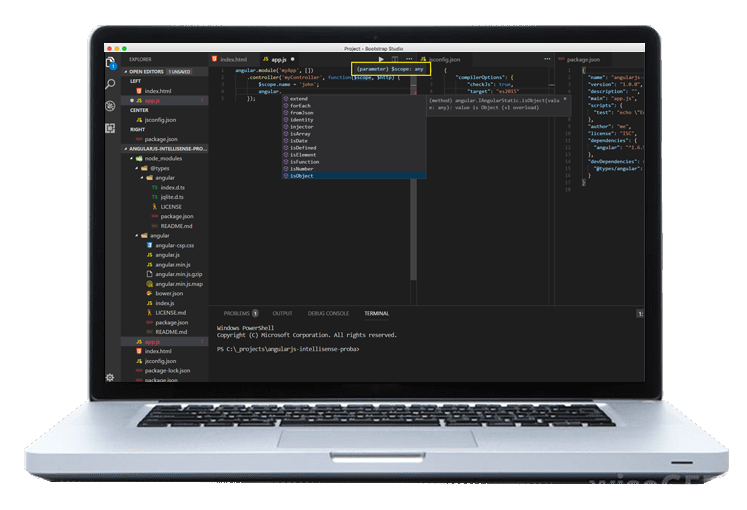
Task: Open angular-csp.css in the file tree
Action: [174, 245]
